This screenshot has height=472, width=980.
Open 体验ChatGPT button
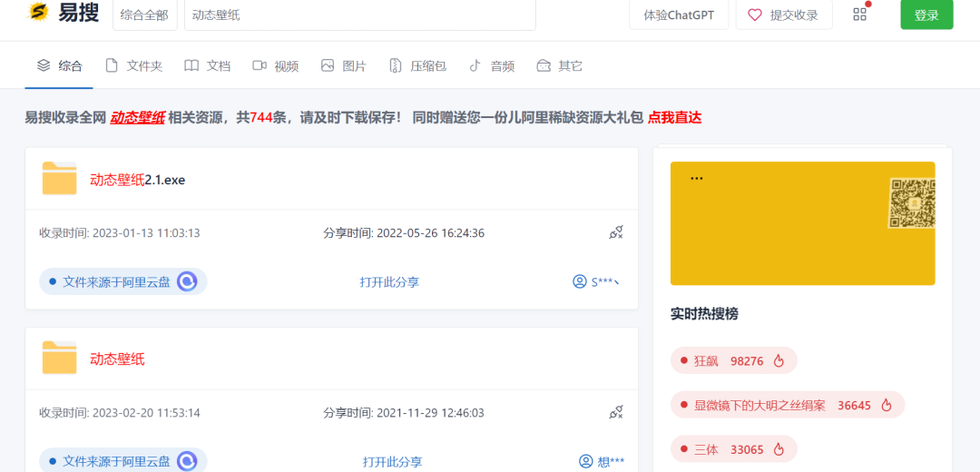(x=679, y=15)
